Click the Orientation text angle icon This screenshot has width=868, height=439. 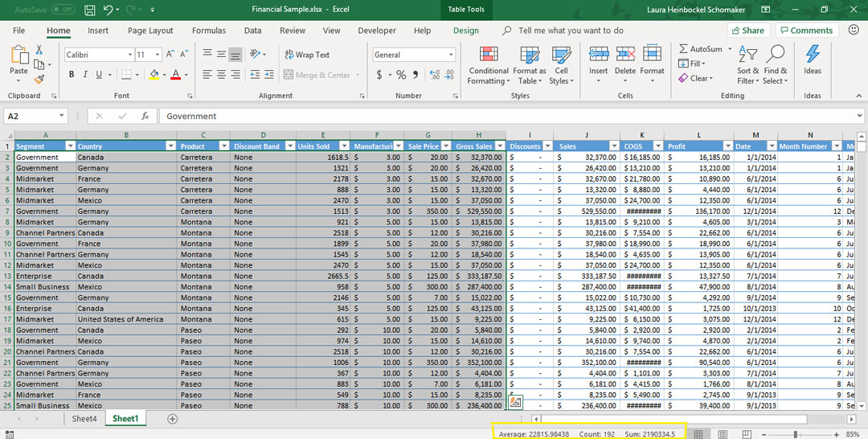256,54
